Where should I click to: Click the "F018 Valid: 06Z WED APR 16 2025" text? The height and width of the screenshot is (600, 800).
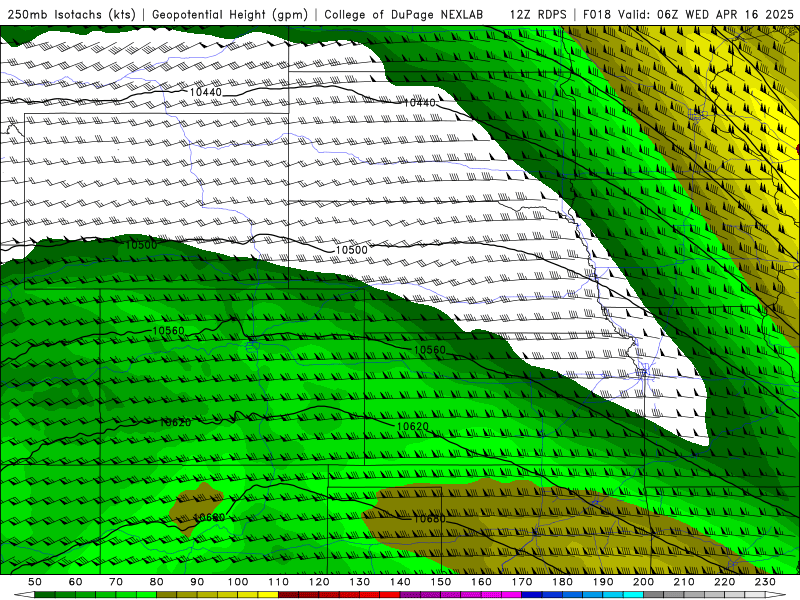point(688,14)
